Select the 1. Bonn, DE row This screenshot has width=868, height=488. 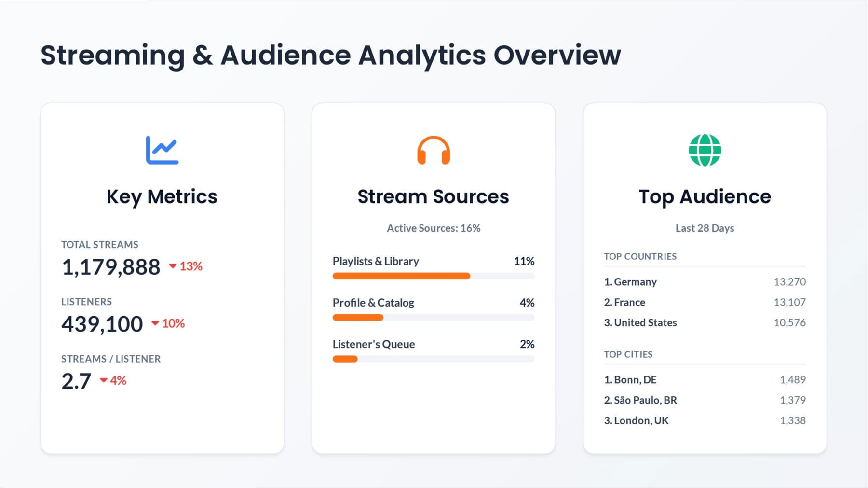[x=705, y=380]
